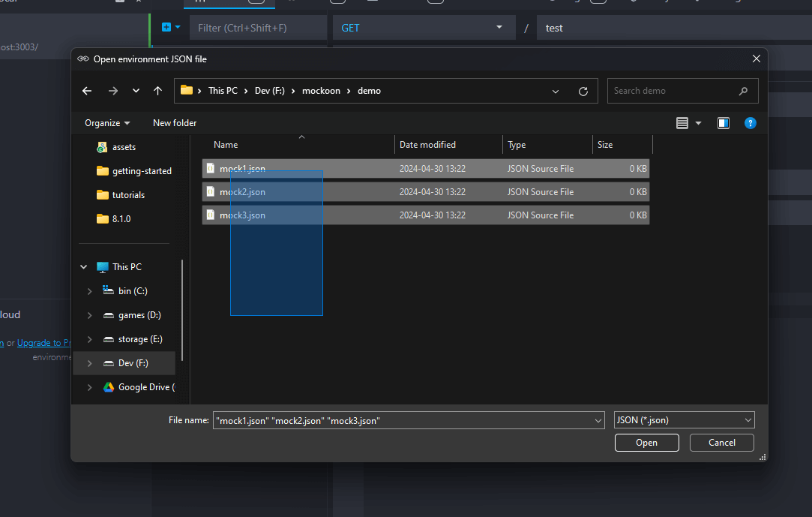Open the recent locations dropdown chevron
Viewport: 812px width, 517px height.
[136, 91]
